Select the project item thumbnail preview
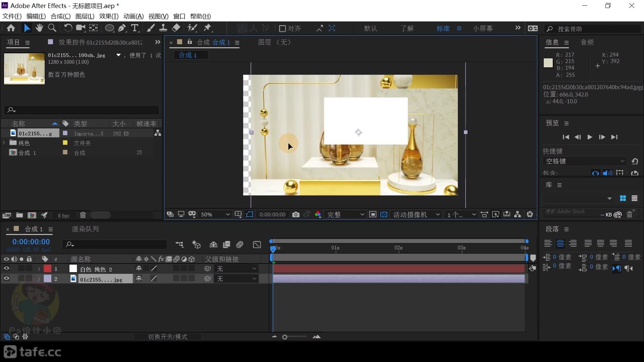644x362 pixels. [x=24, y=68]
